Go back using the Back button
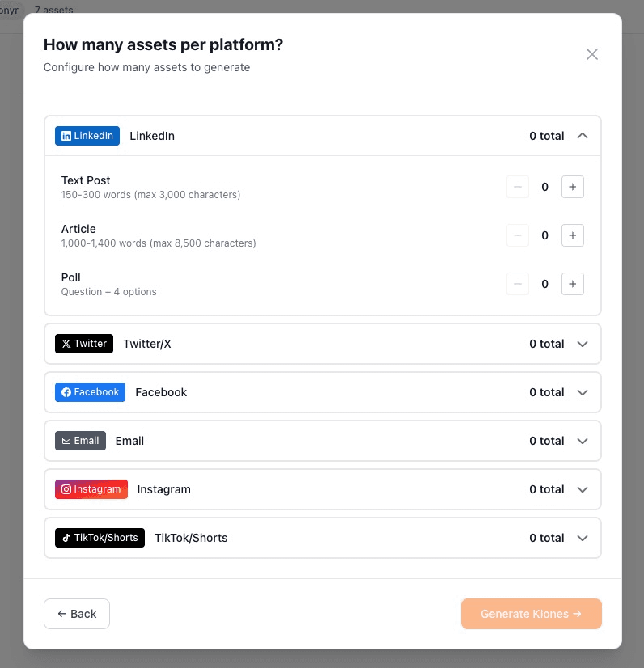 [76, 614]
